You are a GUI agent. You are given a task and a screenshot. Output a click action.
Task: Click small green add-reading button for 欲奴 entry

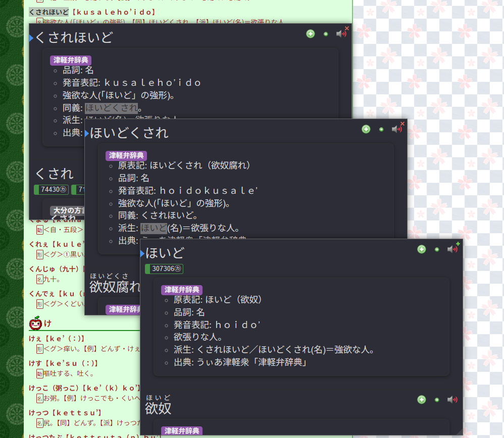437,400
